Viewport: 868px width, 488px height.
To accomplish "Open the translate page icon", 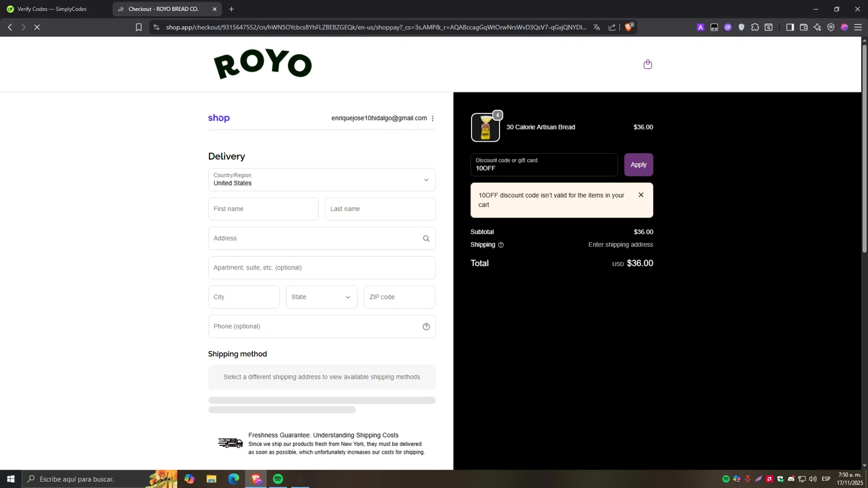I will point(597,27).
